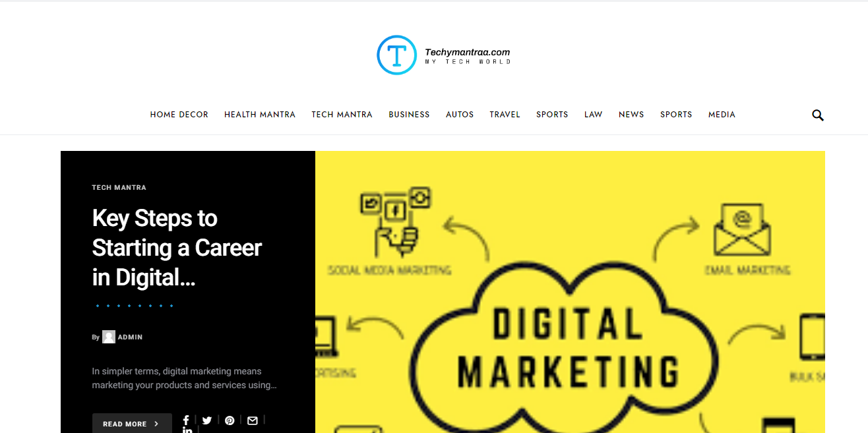Image resolution: width=868 pixels, height=433 pixels.
Task: Share the article on Facebook
Action: [186, 420]
